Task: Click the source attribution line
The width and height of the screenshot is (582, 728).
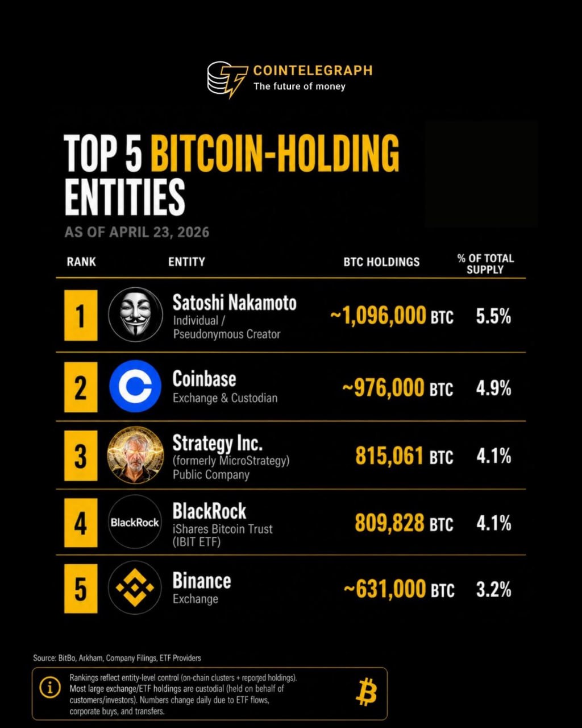Action: (117, 658)
